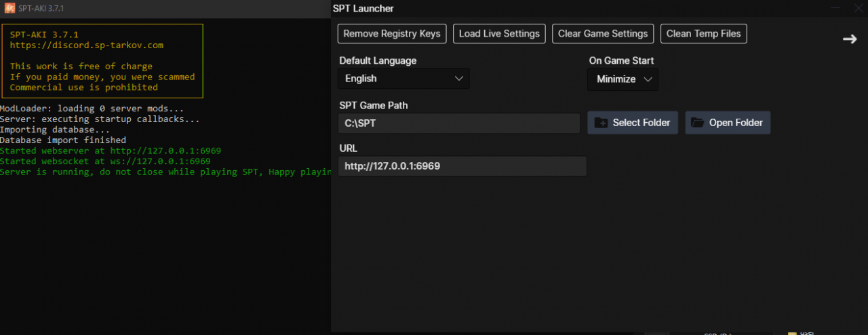
Task: Click the 'SPT-AKI 3.7.1' line inside the yellow box
Action: 44,35
